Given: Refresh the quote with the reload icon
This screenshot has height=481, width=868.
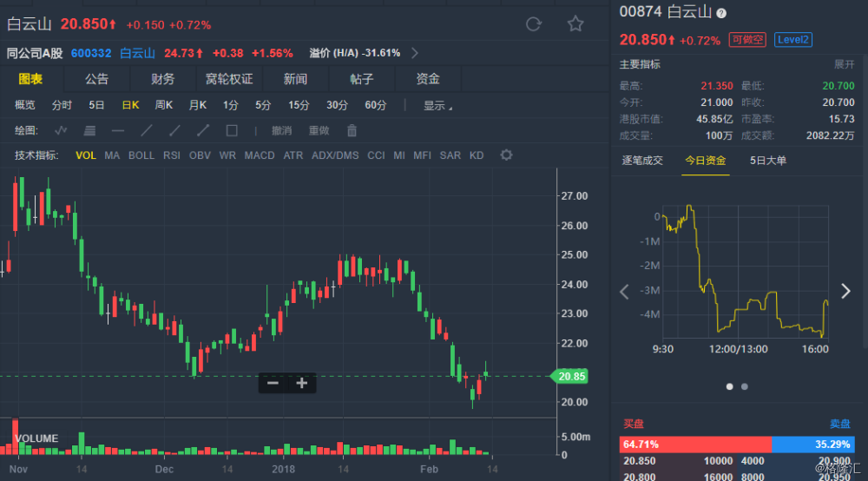Looking at the screenshot, I should (x=534, y=23).
